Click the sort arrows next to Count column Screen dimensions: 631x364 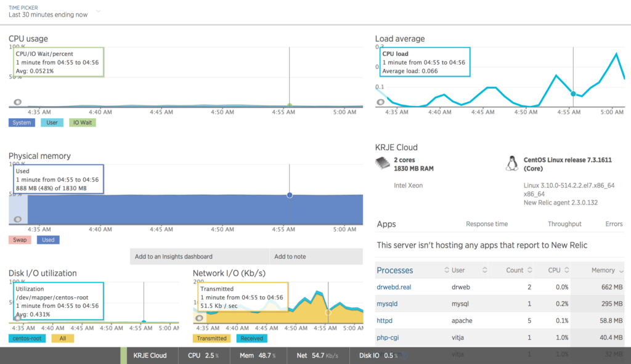coord(529,270)
